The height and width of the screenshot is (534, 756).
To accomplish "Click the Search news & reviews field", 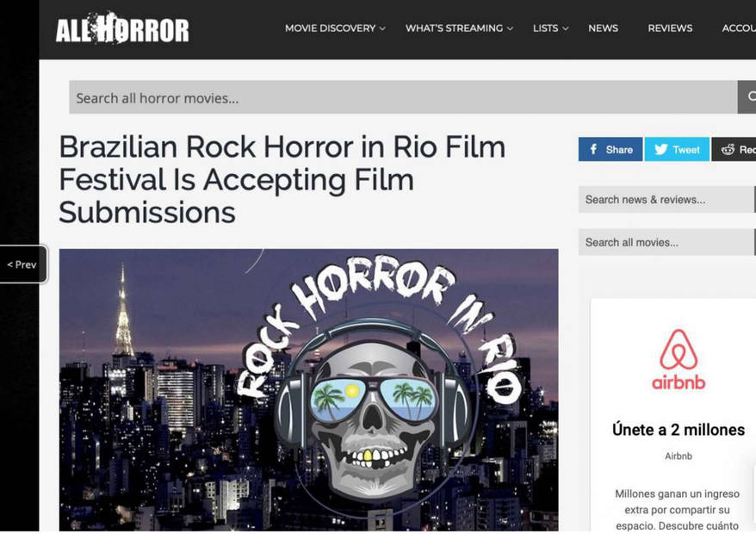I will (x=666, y=199).
